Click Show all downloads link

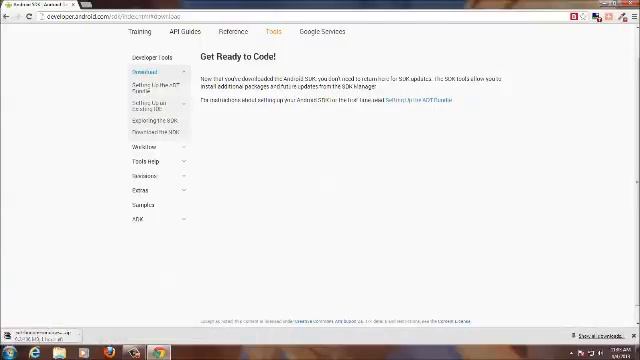pyautogui.click(x=601, y=336)
